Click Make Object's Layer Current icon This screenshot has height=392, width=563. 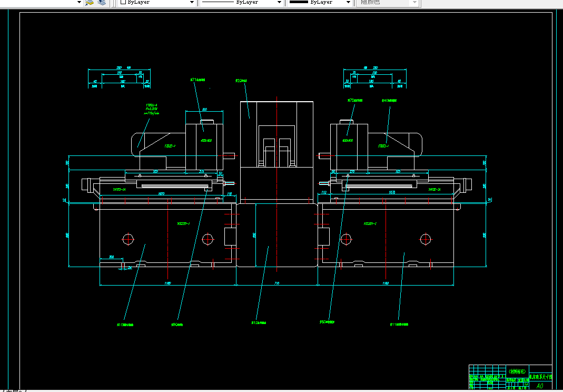point(89,3)
